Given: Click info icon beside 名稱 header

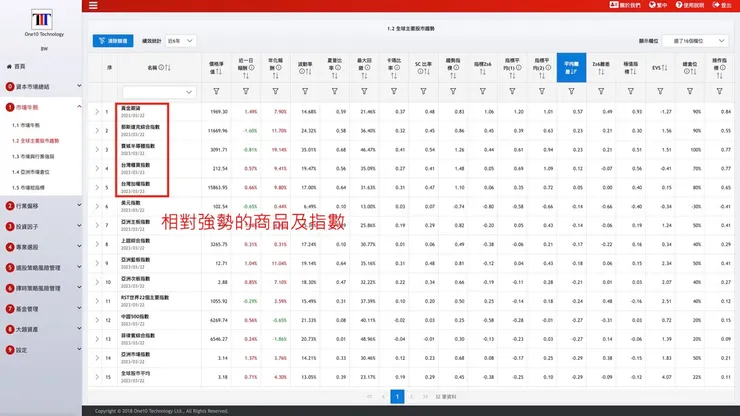Looking at the screenshot, I should coord(161,68).
